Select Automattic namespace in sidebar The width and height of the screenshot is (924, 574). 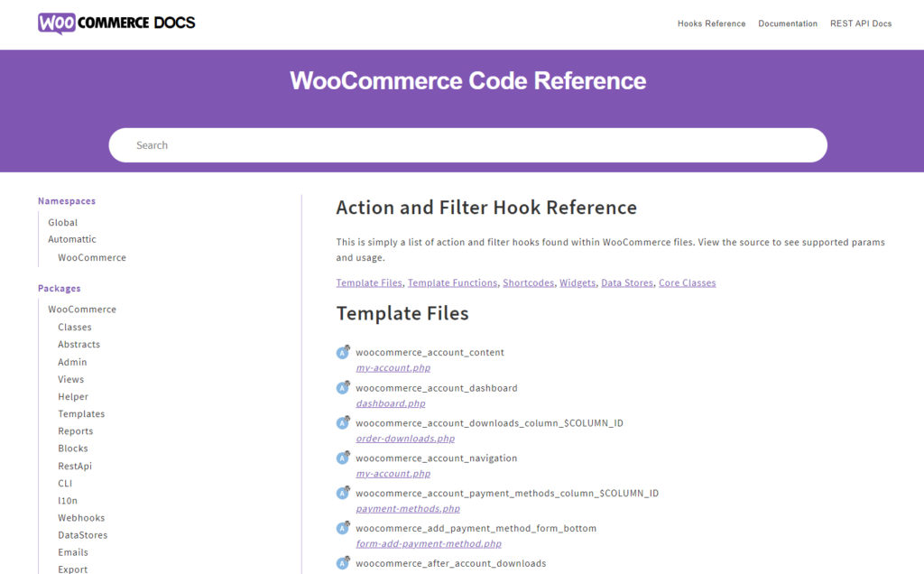pos(72,239)
